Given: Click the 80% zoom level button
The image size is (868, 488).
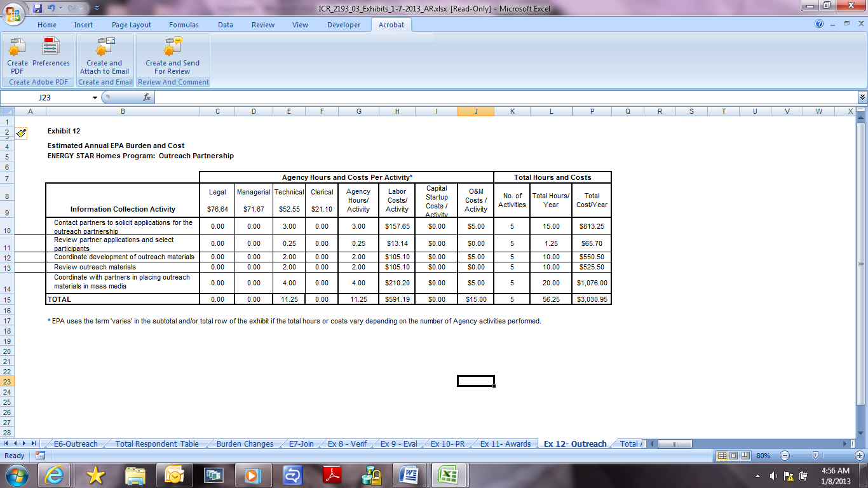Looking at the screenshot, I should tap(764, 456).
